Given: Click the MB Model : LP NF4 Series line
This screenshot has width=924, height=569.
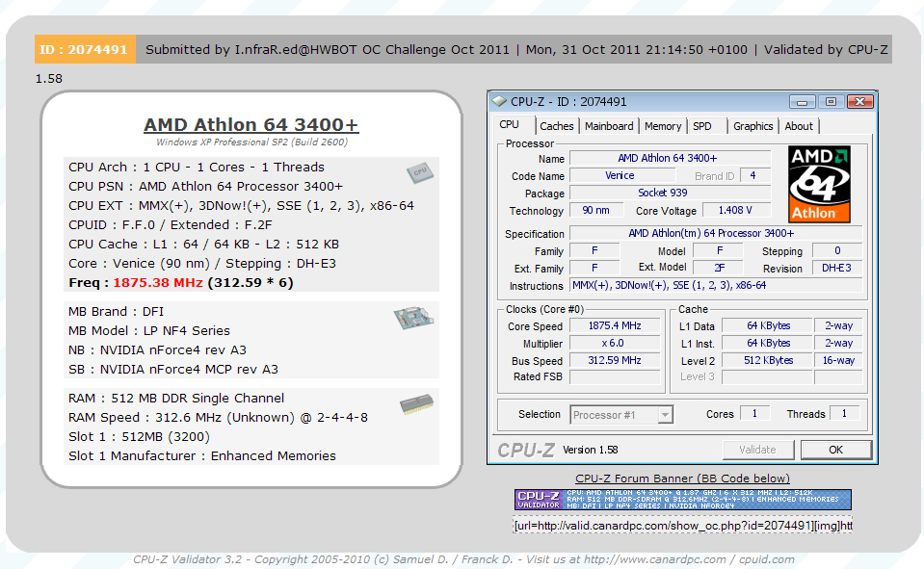Looking at the screenshot, I should pos(149,330).
